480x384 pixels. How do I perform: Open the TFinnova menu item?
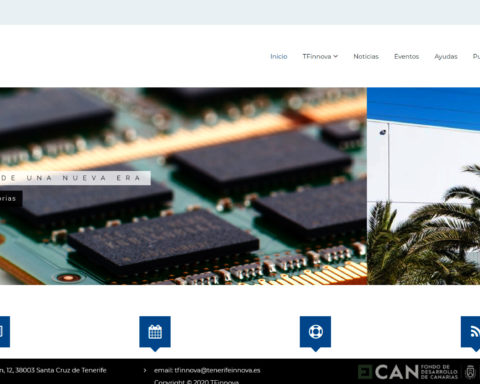coord(317,56)
